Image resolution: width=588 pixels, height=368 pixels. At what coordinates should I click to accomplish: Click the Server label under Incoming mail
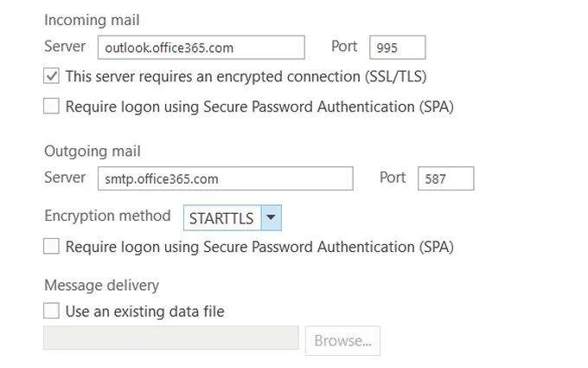point(65,46)
